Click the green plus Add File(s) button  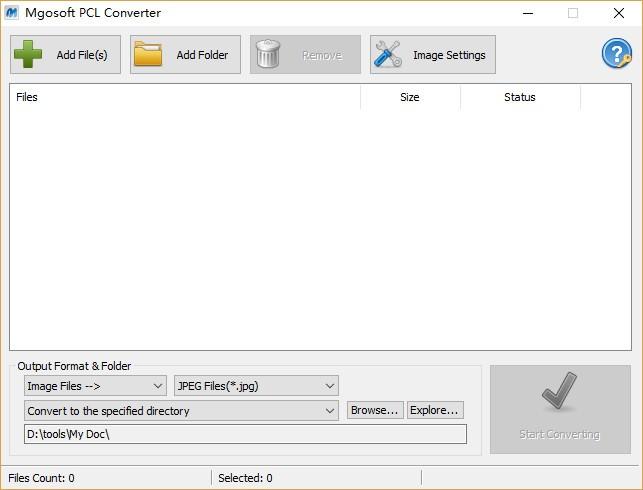click(66, 55)
